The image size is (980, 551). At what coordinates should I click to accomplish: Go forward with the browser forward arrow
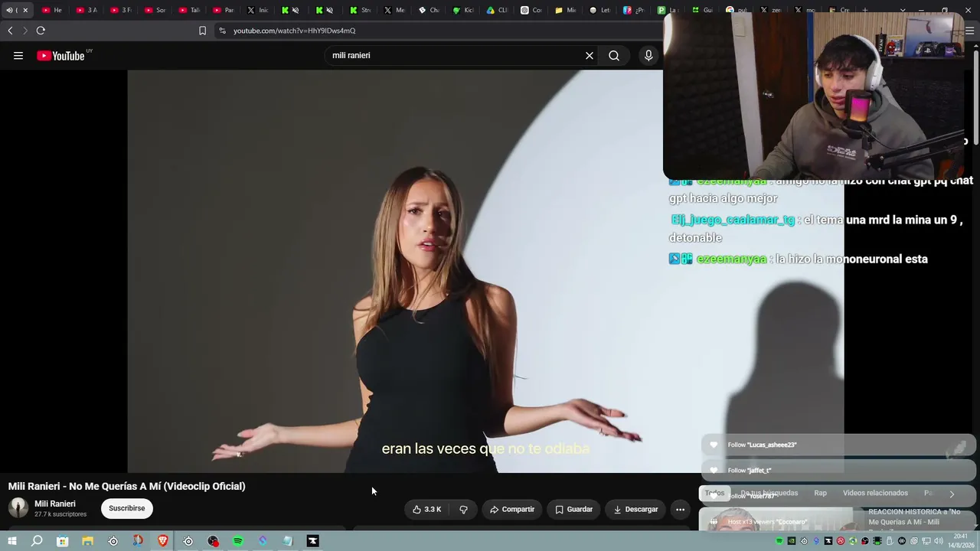(25, 31)
